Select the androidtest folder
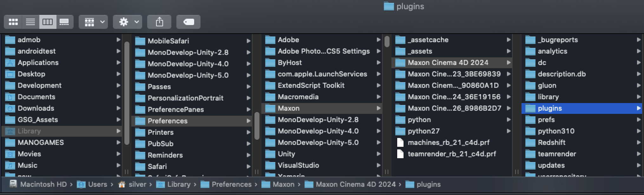The height and width of the screenshot is (195, 644). pos(62,51)
